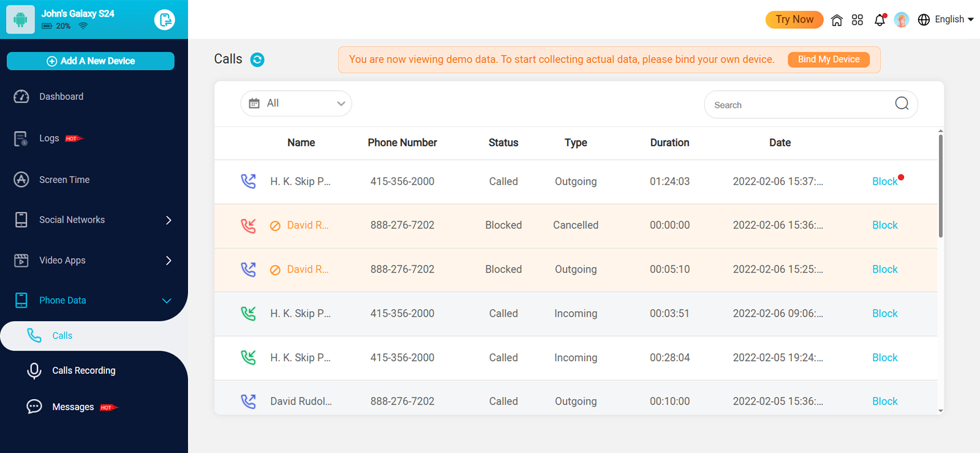This screenshot has height=453, width=980.
Task: Click the user profile avatar
Action: point(901,20)
